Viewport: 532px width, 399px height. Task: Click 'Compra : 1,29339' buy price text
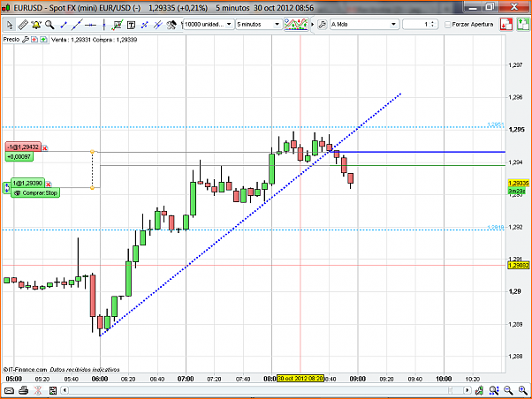pyautogui.click(x=115, y=40)
